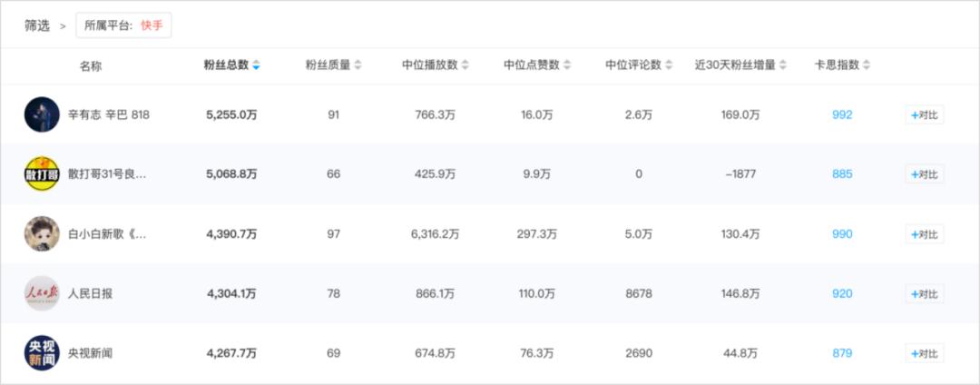Click 辛有志 辛巴 818 avatar
This screenshot has height=385, width=980.
[42, 114]
